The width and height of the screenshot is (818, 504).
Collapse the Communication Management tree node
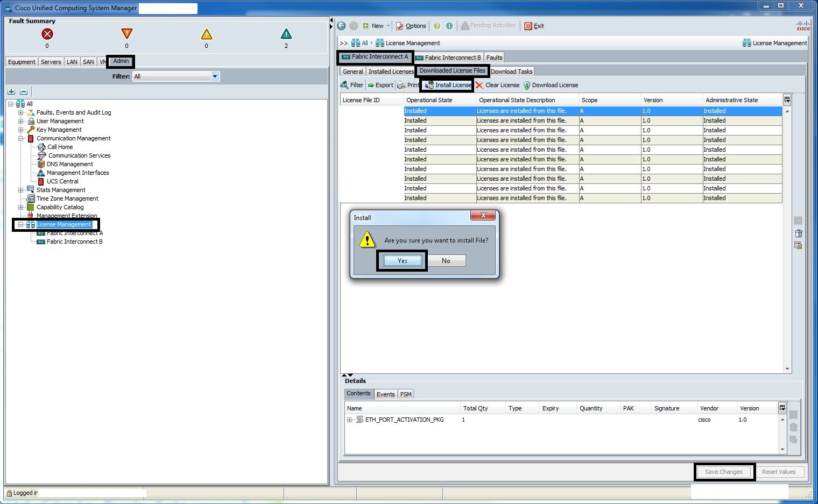pos(20,138)
